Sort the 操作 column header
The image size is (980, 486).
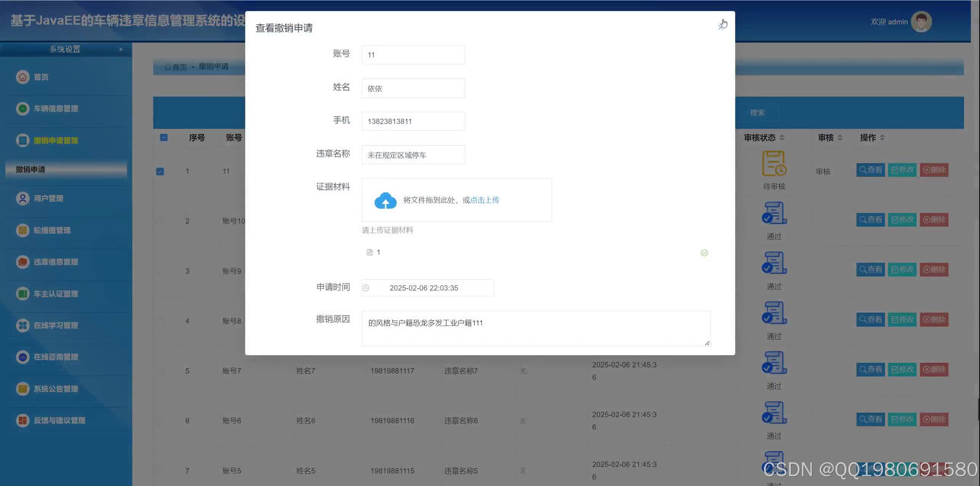coord(883,138)
